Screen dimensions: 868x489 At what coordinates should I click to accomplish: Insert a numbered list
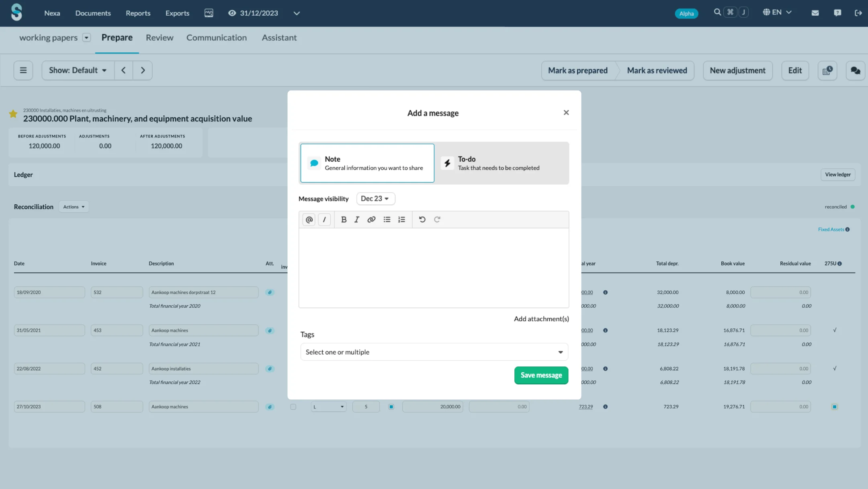tap(401, 220)
